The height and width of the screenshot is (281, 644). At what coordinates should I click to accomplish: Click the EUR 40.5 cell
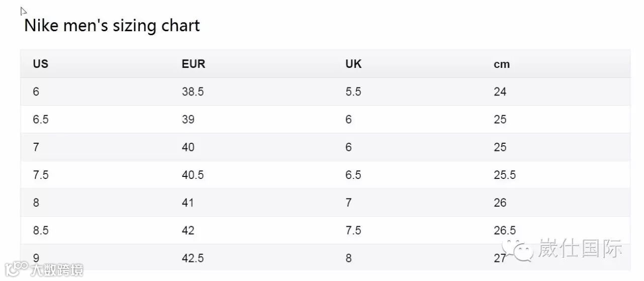193,175
